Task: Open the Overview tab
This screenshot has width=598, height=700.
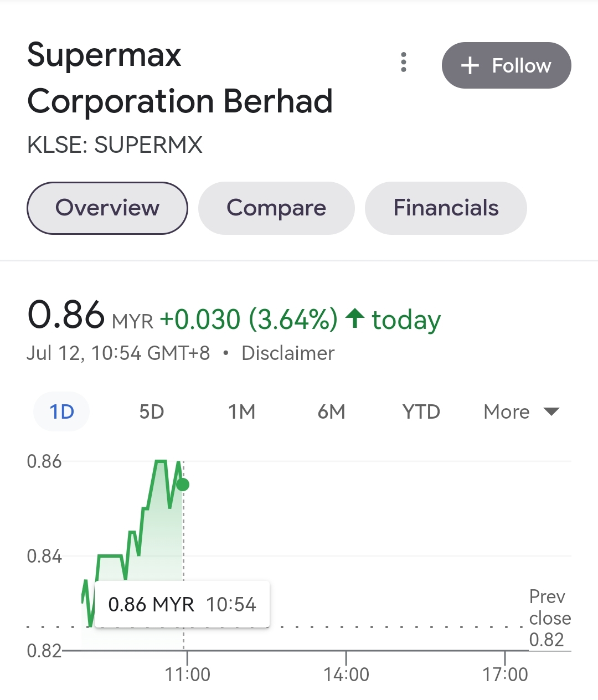Action: point(107,208)
